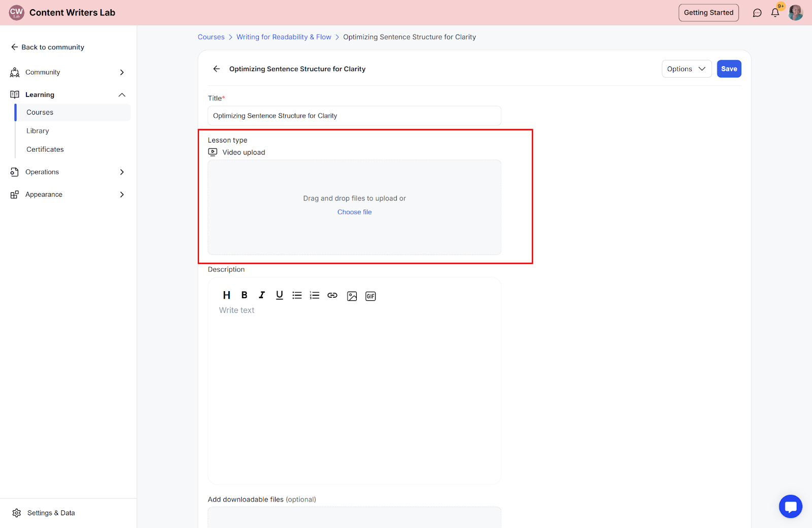Screen dimensions: 812x528
Task: Insert an image into description
Action: tap(352, 296)
